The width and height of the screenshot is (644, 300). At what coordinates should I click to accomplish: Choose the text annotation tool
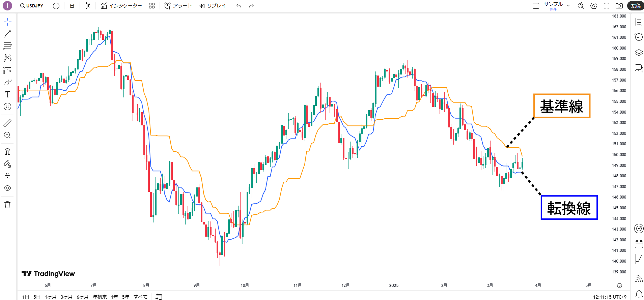7,94
